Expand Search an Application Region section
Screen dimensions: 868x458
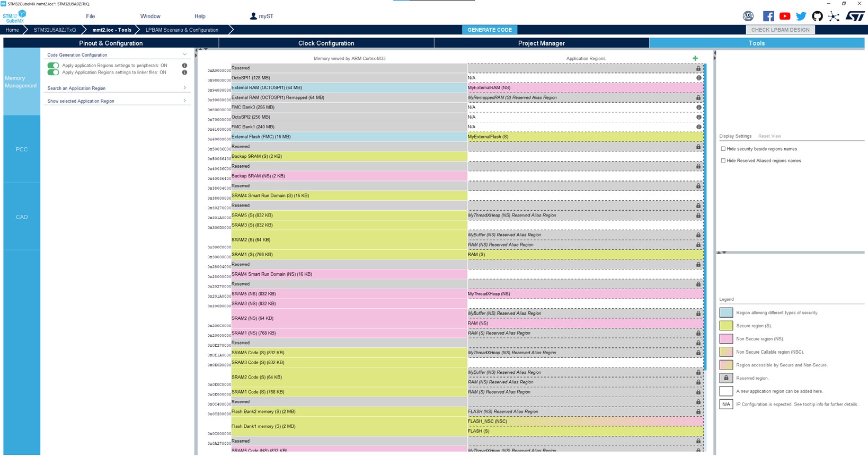[184, 88]
